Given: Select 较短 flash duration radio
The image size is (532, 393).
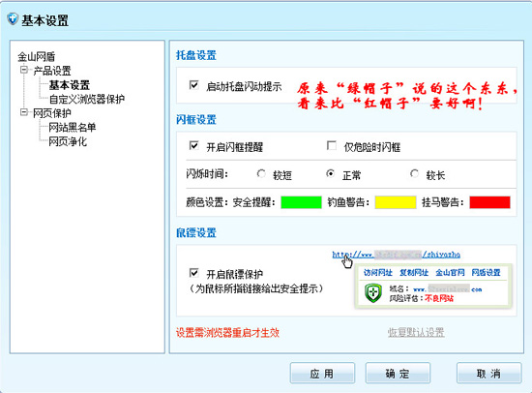Looking at the screenshot, I should click(x=261, y=174).
